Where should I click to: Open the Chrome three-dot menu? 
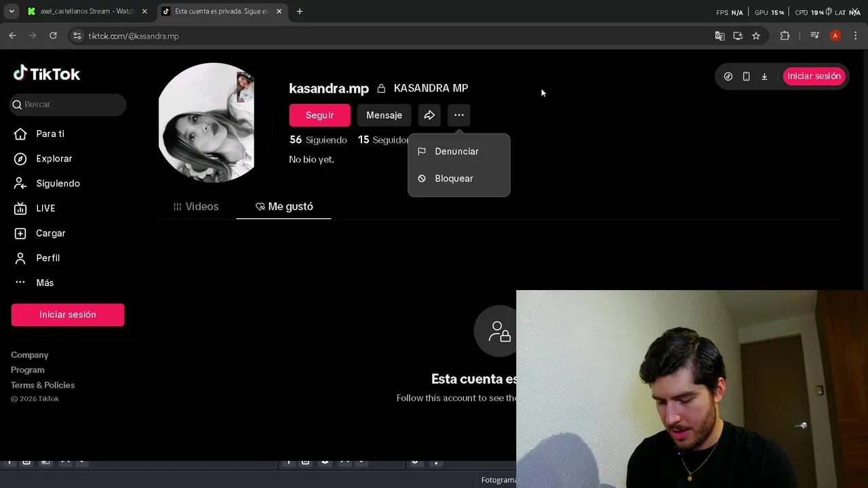pyautogui.click(x=855, y=36)
